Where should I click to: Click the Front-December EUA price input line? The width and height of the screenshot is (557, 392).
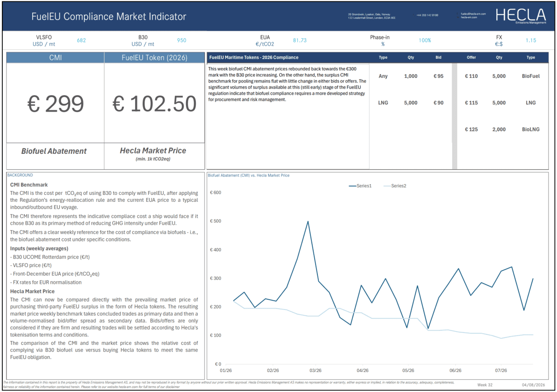55,274
